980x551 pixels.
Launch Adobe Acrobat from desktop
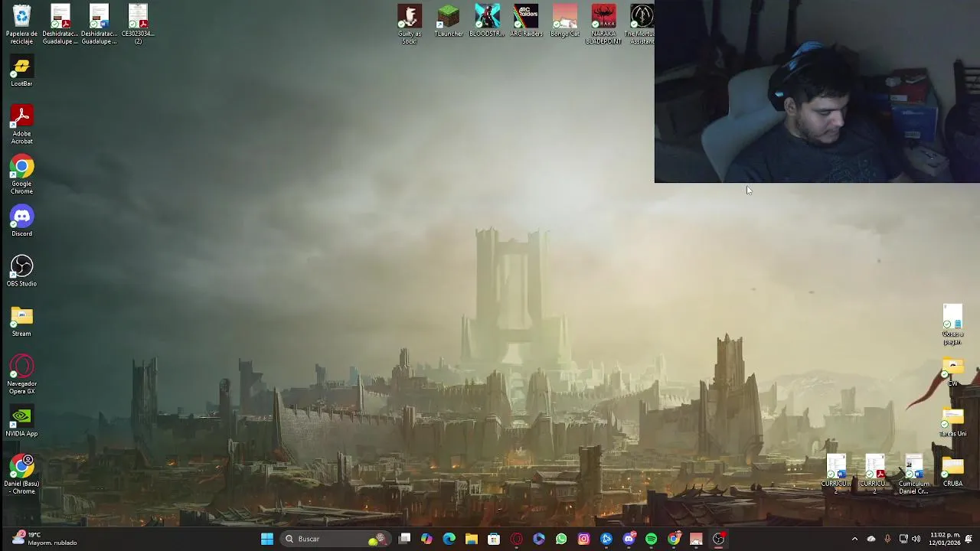(21, 124)
